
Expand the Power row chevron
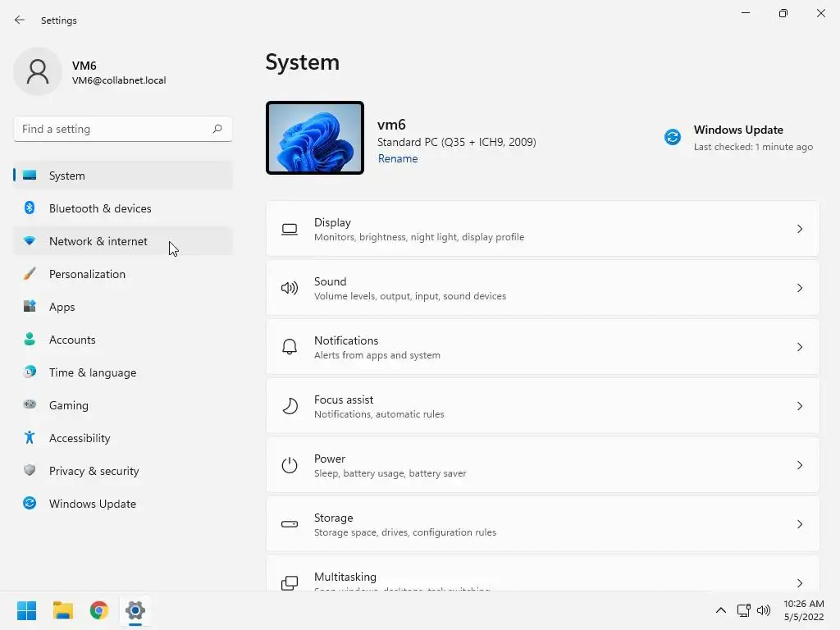799,465
